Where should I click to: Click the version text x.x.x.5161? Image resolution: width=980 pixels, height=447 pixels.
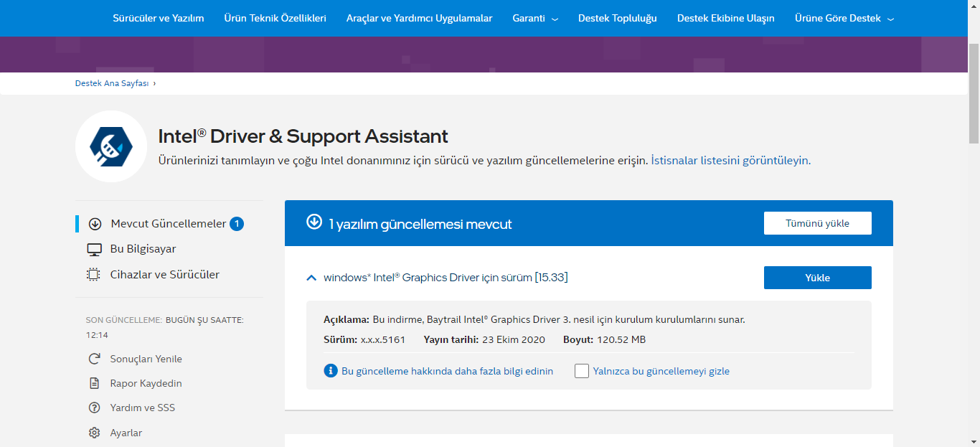[382, 339]
